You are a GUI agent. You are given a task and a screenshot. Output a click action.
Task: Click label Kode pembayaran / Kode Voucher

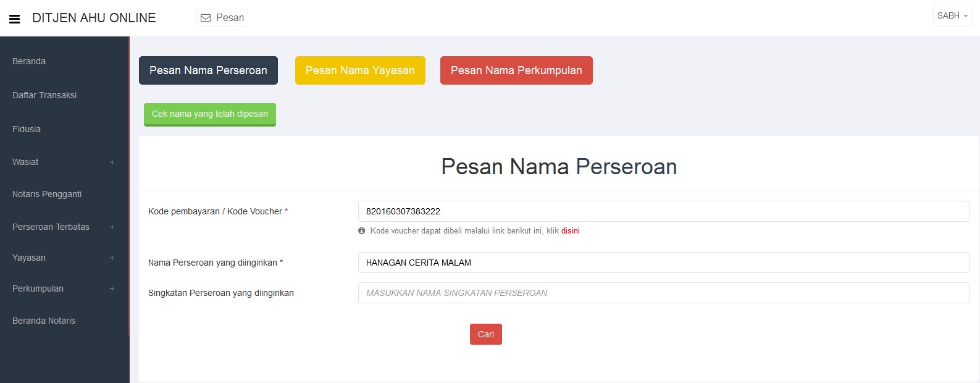click(218, 211)
